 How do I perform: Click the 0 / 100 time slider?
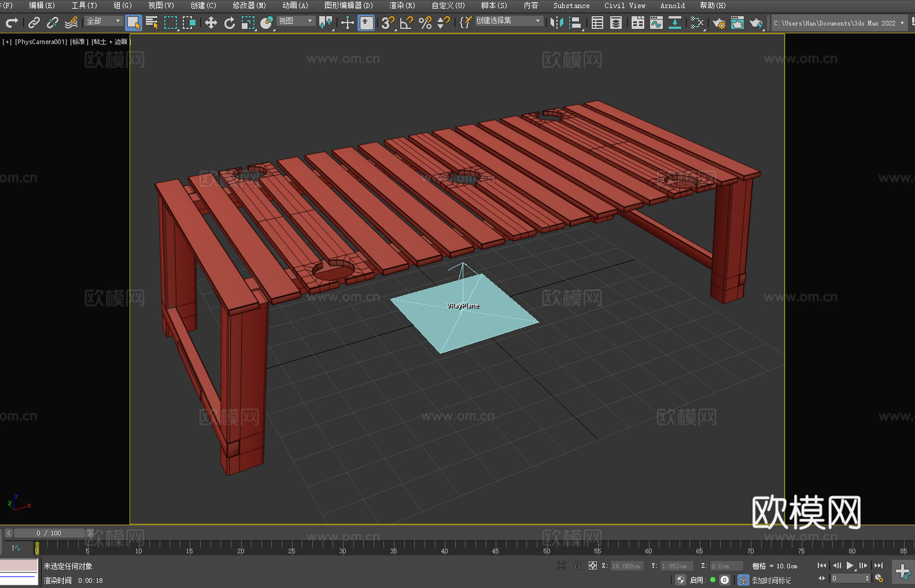pyautogui.click(x=49, y=533)
